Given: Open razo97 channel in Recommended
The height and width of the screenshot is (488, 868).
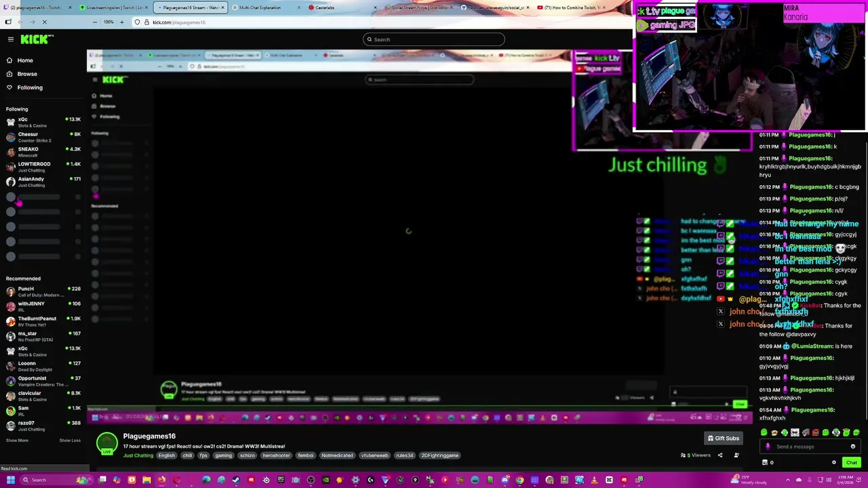Looking at the screenshot, I should pyautogui.click(x=43, y=426).
